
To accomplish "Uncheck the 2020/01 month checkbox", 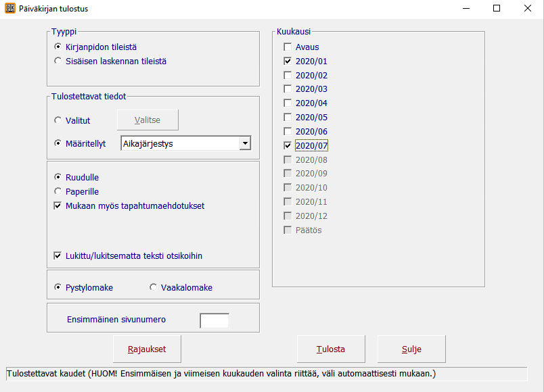I will point(288,62).
